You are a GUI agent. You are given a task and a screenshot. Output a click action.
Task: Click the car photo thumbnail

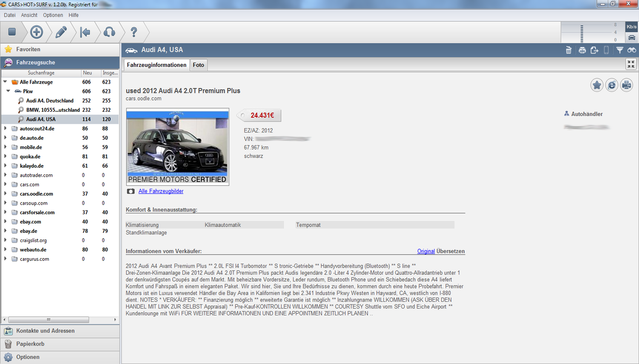coord(178,147)
